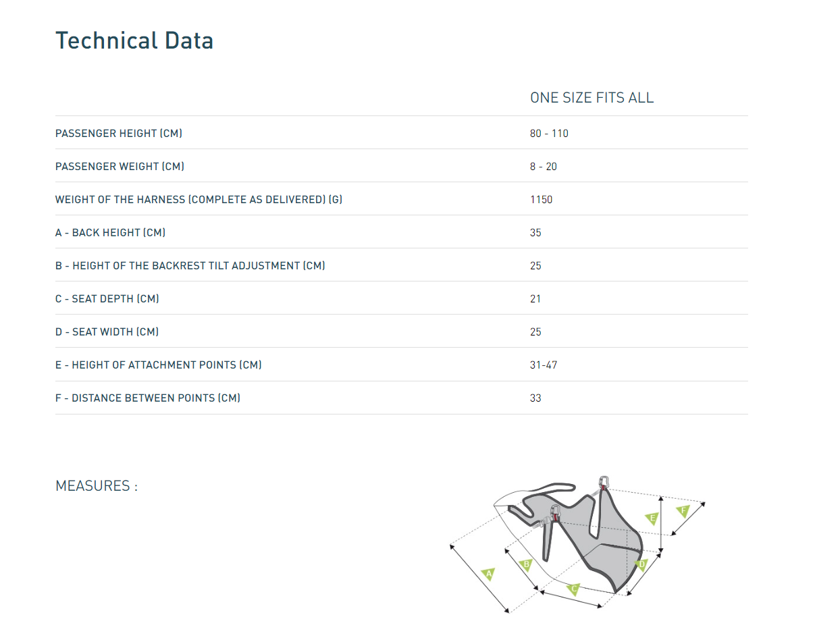Click the D - SEAT WIDTH (CM) label

(x=107, y=332)
